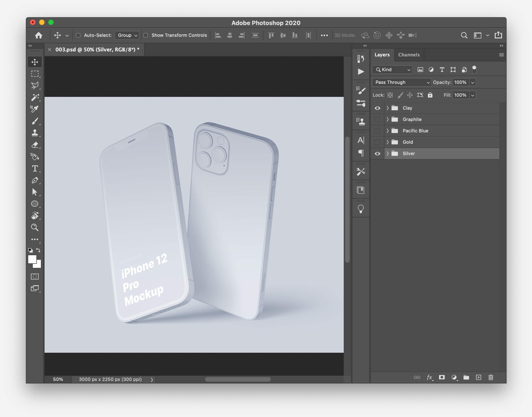Go to the Home screen
The image size is (532, 417).
click(x=39, y=35)
